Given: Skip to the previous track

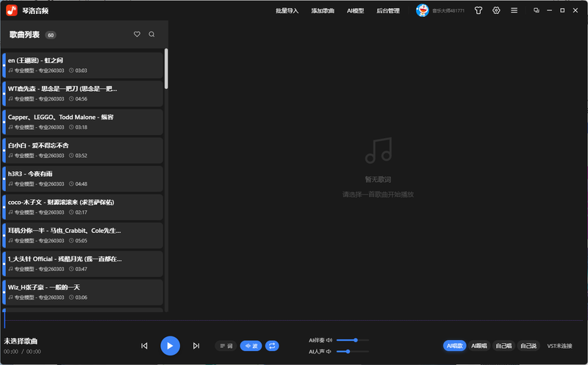Looking at the screenshot, I should point(144,345).
